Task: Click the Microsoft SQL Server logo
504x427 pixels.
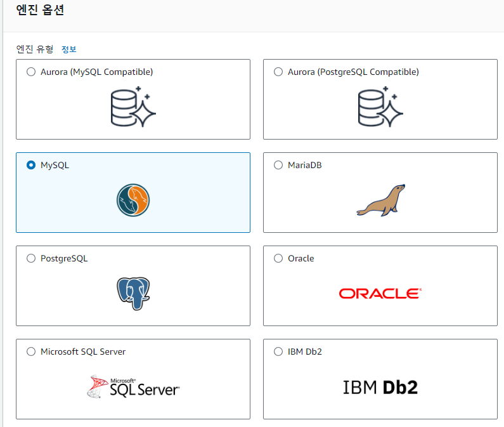Action: click(x=133, y=386)
